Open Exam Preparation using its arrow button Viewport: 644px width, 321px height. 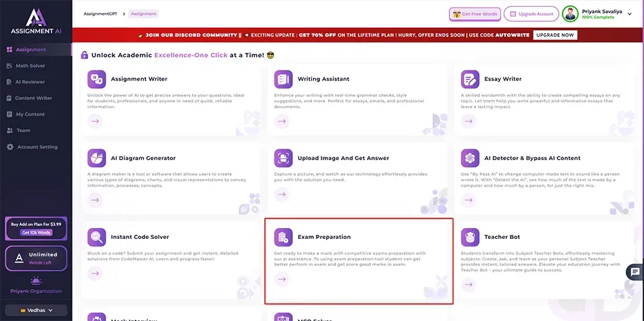(x=282, y=279)
